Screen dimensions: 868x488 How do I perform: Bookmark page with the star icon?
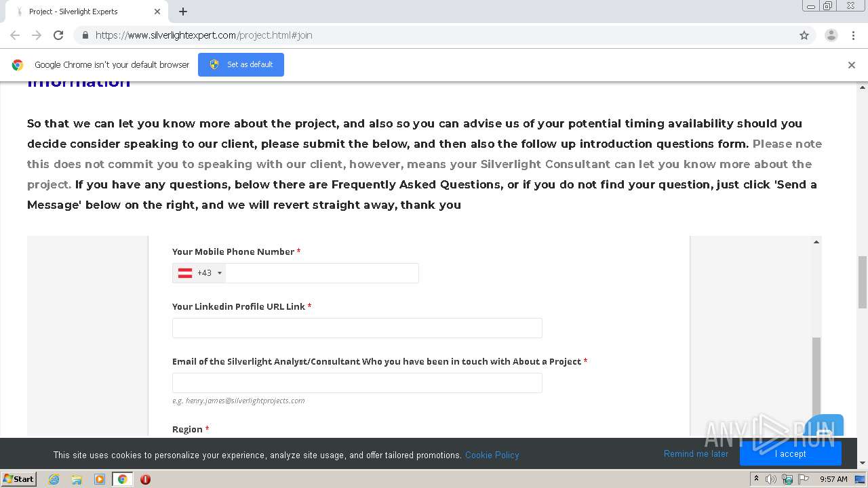804,35
